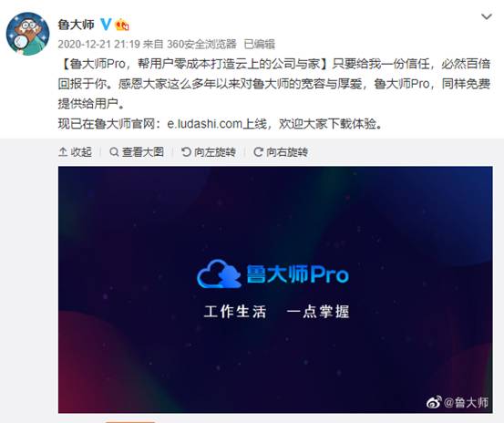
Task: Click the orange crown membership badge
Action: pyautogui.click(x=123, y=25)
